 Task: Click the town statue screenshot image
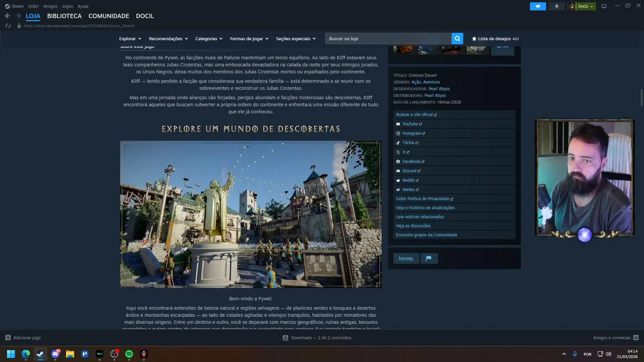point(251,214)
